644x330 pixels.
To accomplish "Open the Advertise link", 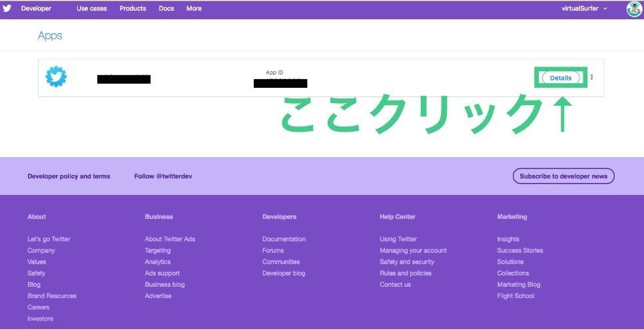I will 158,296.
